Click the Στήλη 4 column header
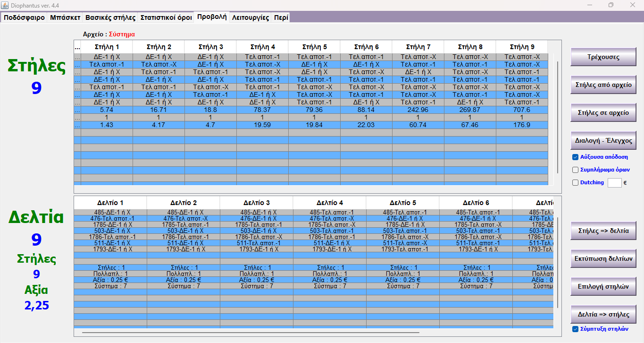 click(262, 47)
